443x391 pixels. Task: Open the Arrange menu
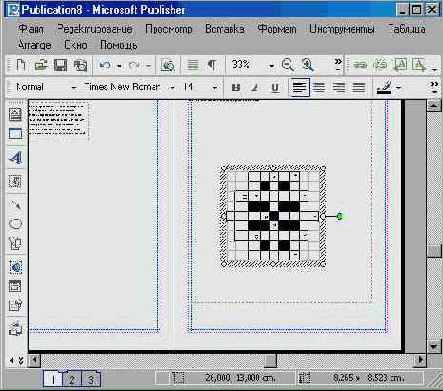click(34, 45)
